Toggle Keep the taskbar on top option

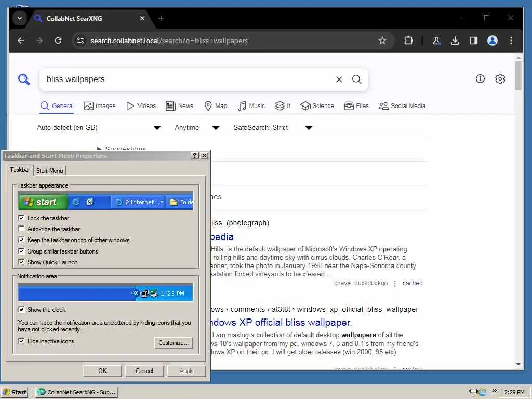[21, 240]
